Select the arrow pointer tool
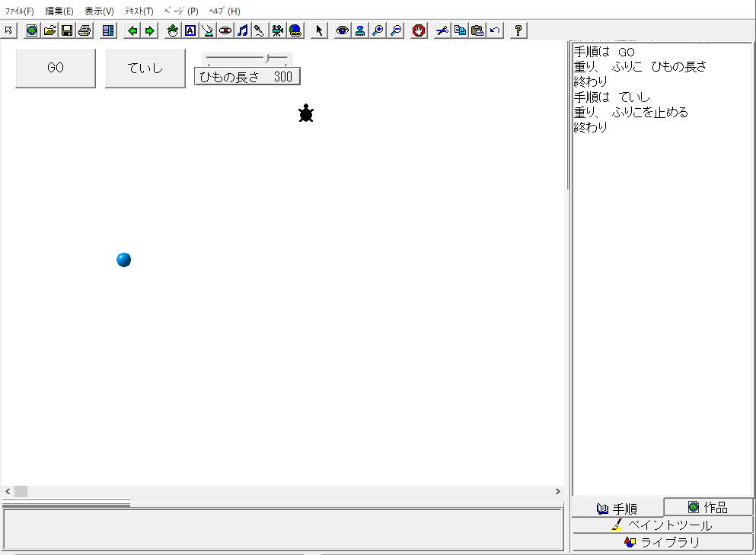This screenshot has width=756, height=555. coord(319,30)
